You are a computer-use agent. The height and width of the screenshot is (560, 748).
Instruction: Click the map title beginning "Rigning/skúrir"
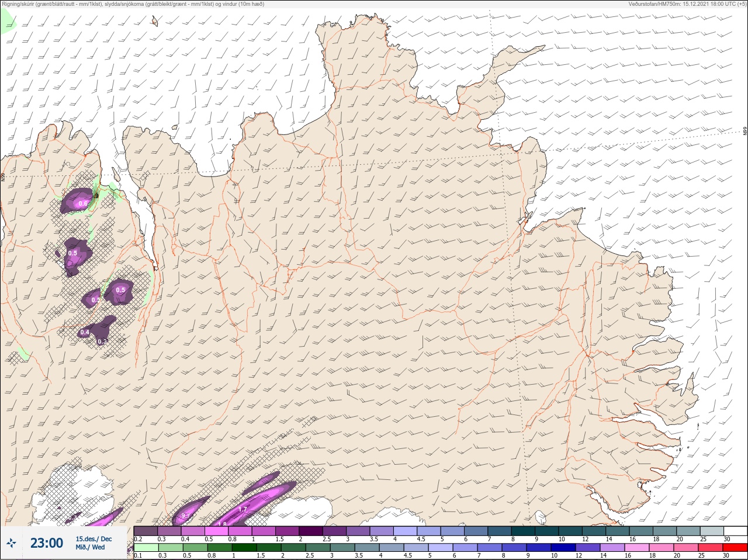pos(134,4)
